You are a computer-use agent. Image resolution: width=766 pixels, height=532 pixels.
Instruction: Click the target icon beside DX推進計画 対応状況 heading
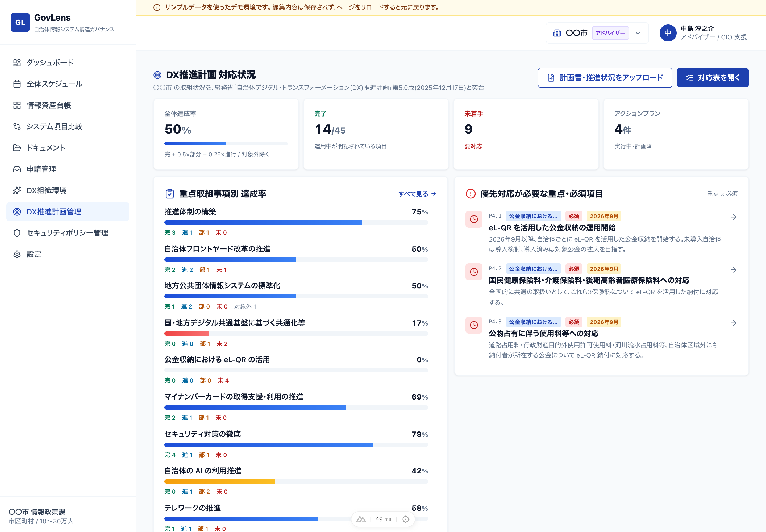[157, 75]
